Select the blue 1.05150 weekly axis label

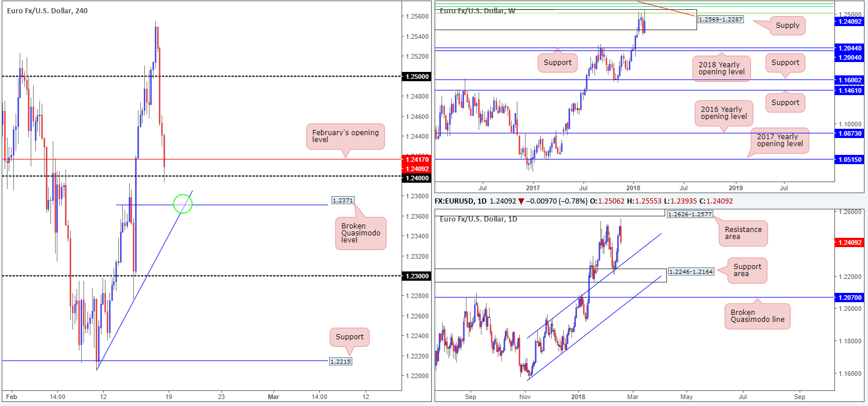tap(851, 159)
